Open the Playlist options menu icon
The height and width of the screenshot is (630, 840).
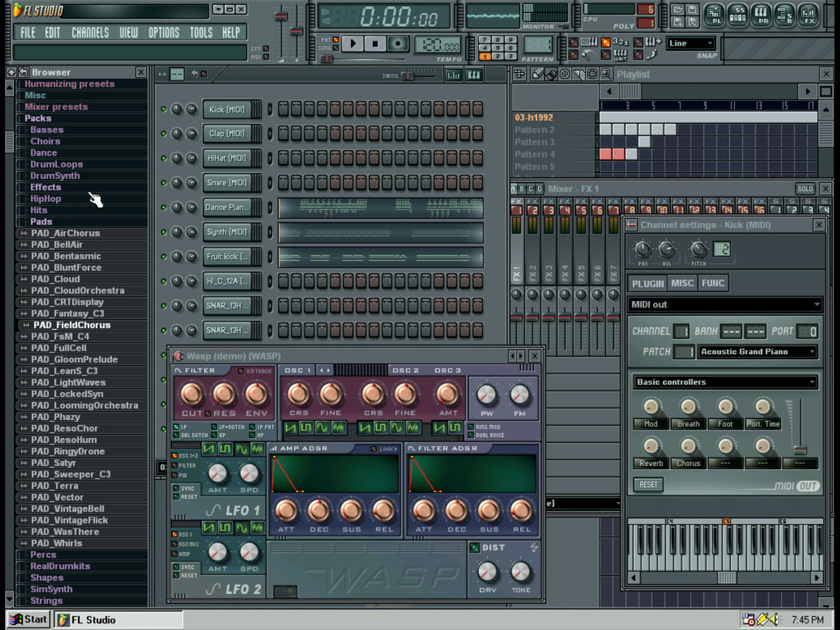519,75
